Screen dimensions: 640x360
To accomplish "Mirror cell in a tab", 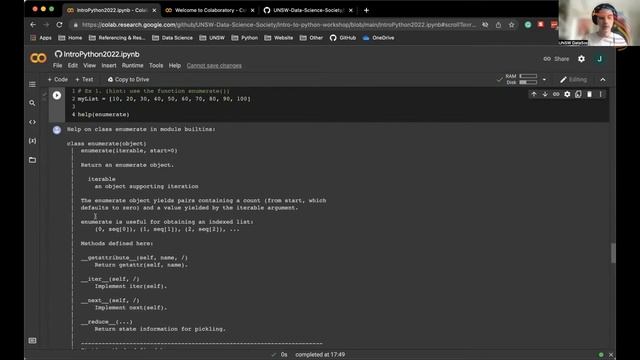I will pos(578,94).
